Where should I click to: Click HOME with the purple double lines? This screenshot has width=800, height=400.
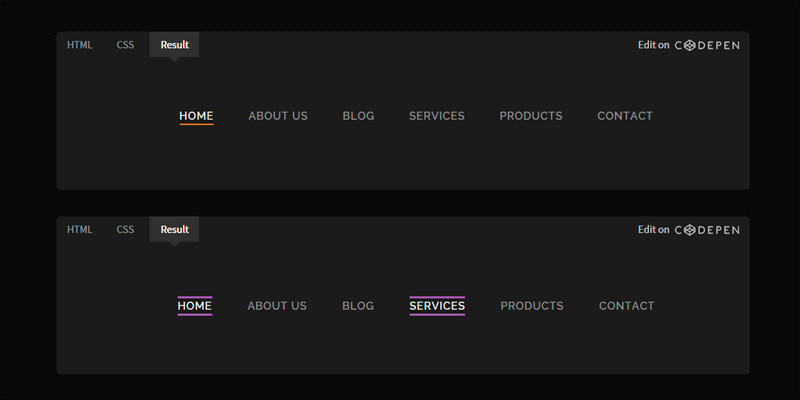(x=195, y=306)
